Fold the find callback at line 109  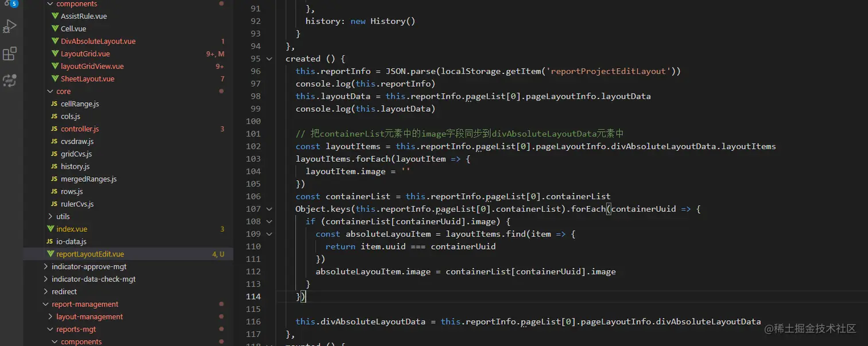269,234
